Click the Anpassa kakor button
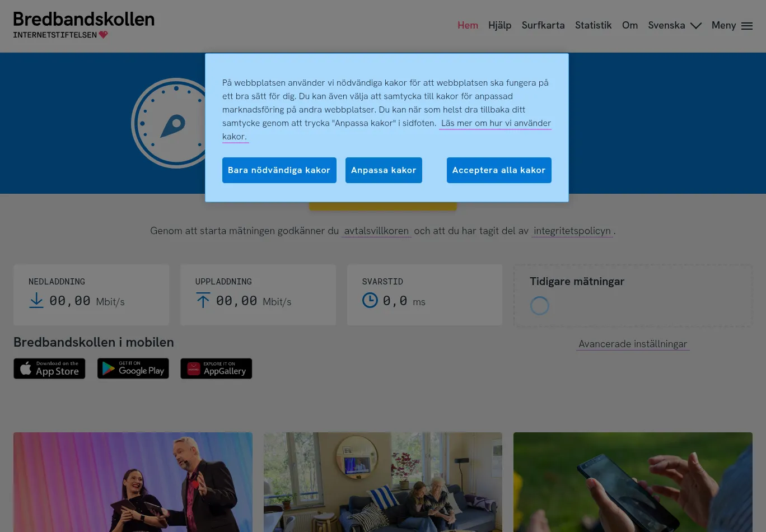The width and height of the screenshot is (766, 532). pos(384,170)
